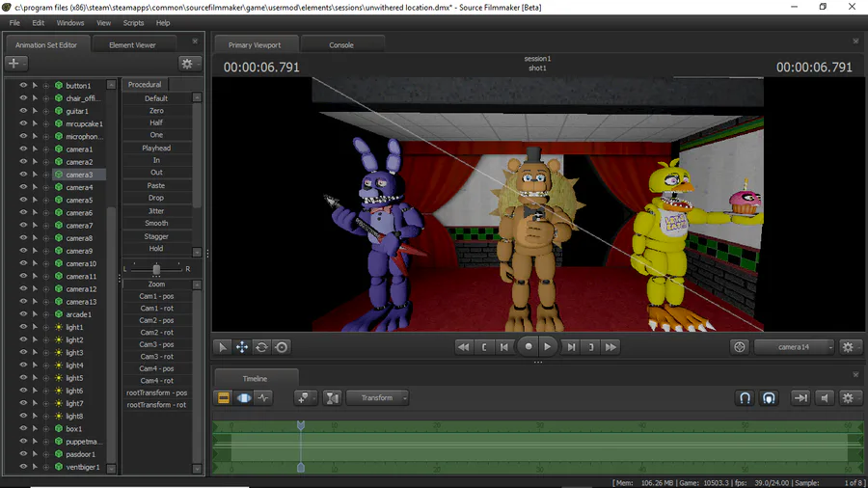
Task: Play the shot in viewport
Action: [x=548, y=347]
